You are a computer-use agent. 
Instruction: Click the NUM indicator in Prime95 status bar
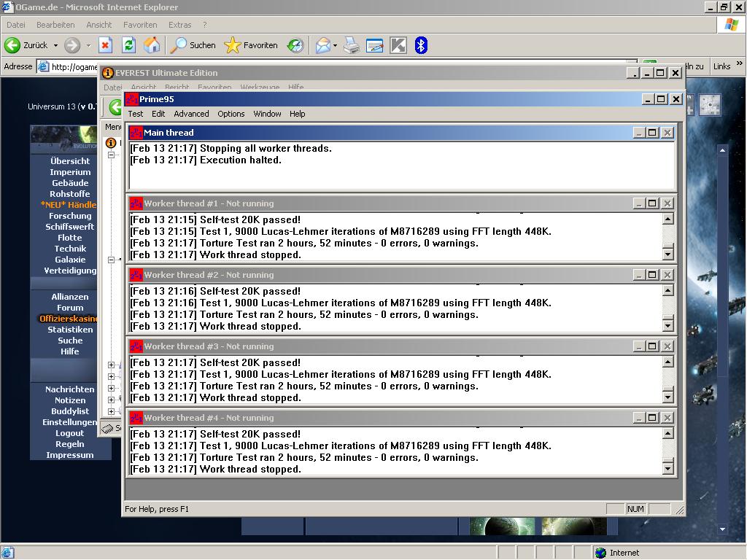point(635,509)
